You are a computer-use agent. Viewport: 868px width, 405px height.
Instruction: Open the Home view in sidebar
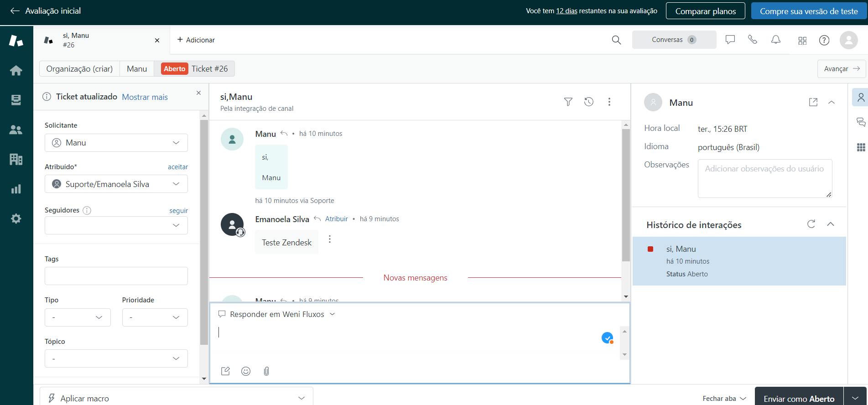[x=16, y=71]
